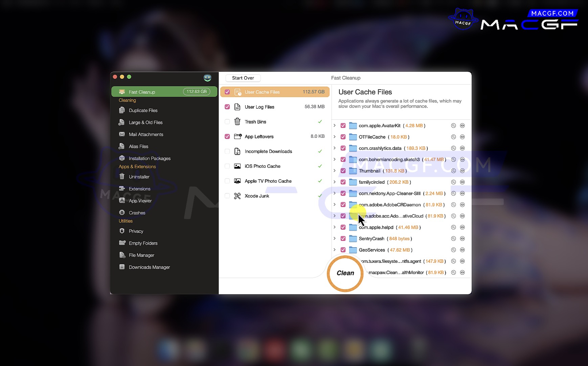Open Downloads Manager utility
The image size is (588, 366).
(x=149, y=267)
